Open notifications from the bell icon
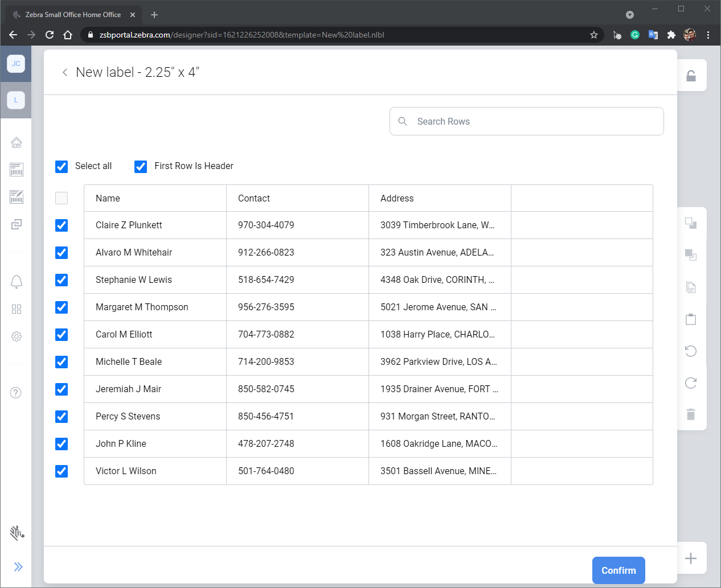721x588 pixels. pos(16,282)
